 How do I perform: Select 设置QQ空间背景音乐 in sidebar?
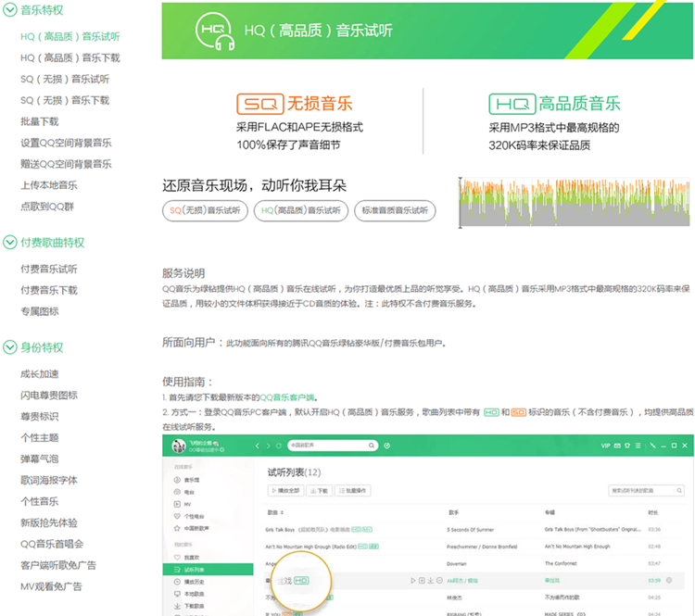point(66,143)
